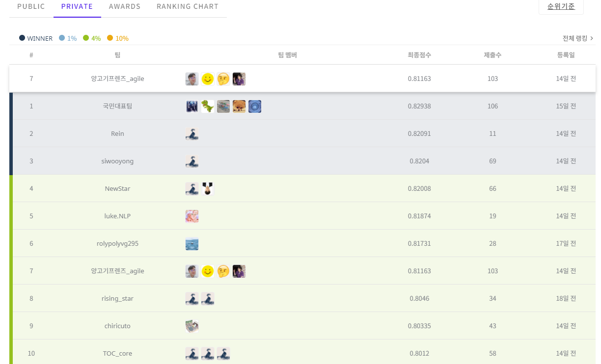Click the first avatar of TOC_core
The width and height of the screenshot is (601, 364).
(192, 354)
